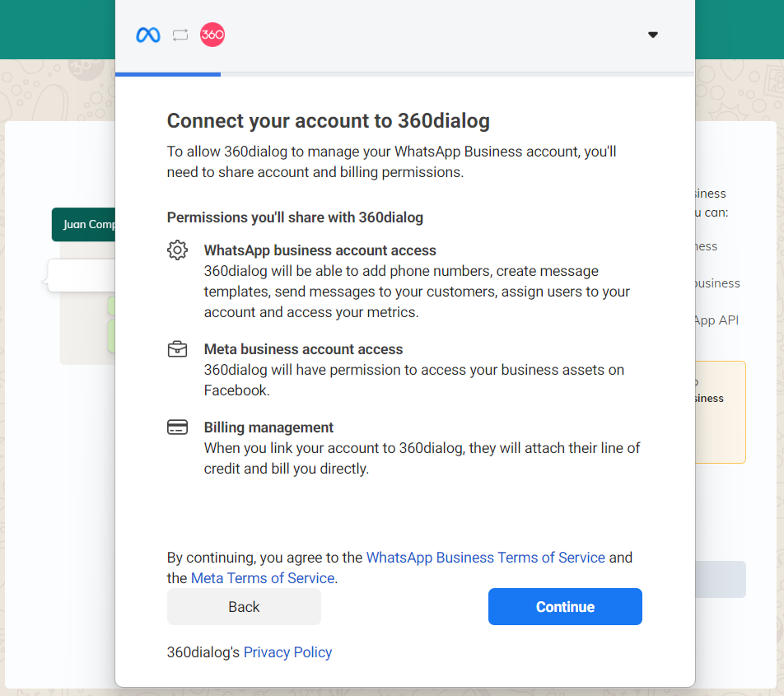Click the blue progress bar under the header
Viewport: 784px width, 696px height.
(x=168, y=74)
